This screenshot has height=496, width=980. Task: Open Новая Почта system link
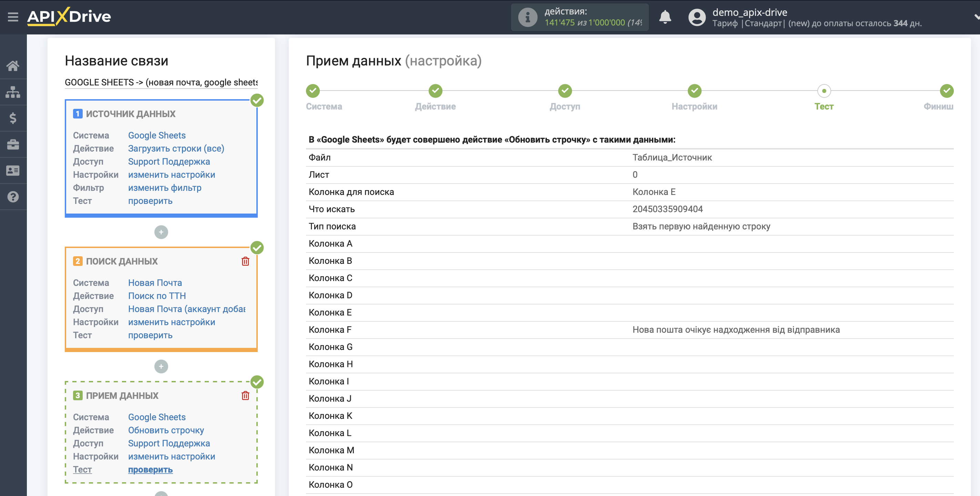(x=155, y=282)
